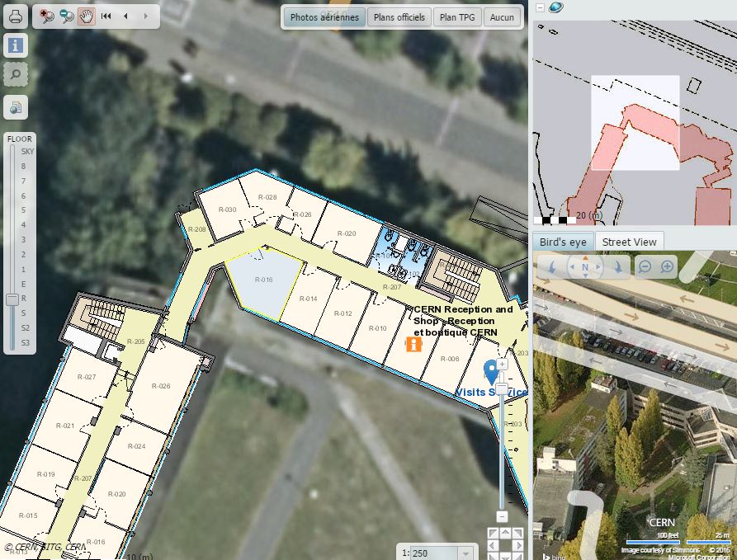Pan the map left with arrow
The image size is (737, 560).
tap(492, 545)
